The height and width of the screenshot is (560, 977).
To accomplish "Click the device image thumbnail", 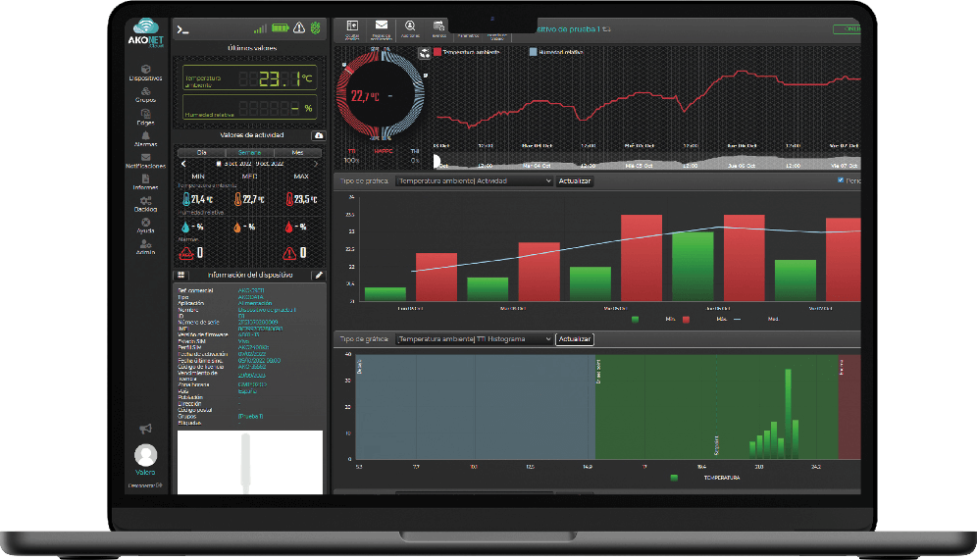I will [x=250, y=462].
